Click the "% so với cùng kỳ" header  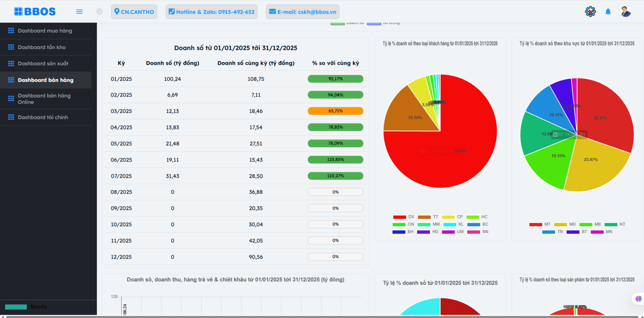click(336, 63)
